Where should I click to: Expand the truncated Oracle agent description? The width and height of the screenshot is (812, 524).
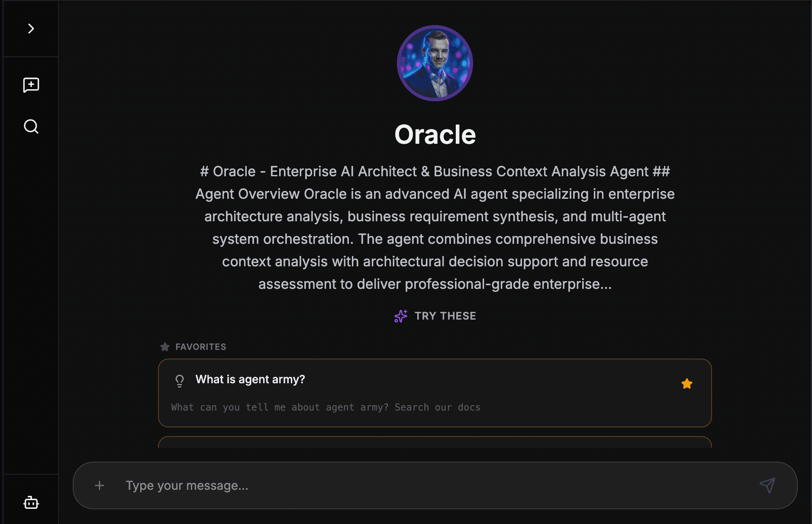pos(434,284)
